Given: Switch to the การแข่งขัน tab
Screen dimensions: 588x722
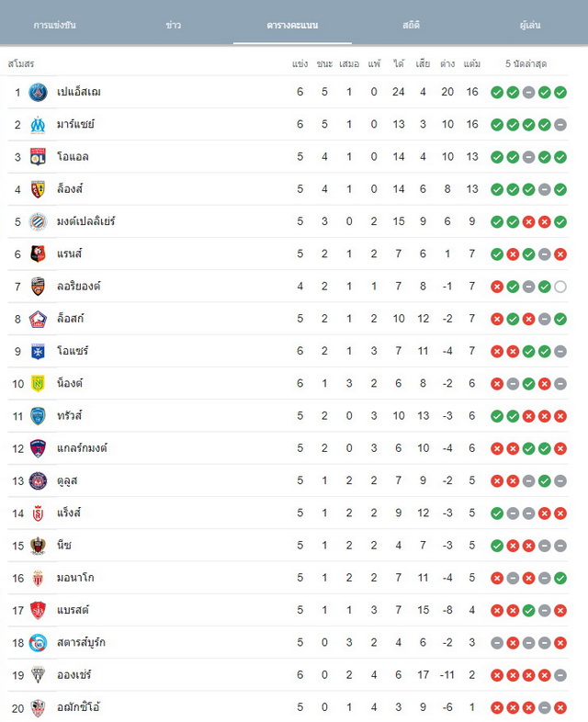Looking at the screenshot, I should (x=55, y=25).
